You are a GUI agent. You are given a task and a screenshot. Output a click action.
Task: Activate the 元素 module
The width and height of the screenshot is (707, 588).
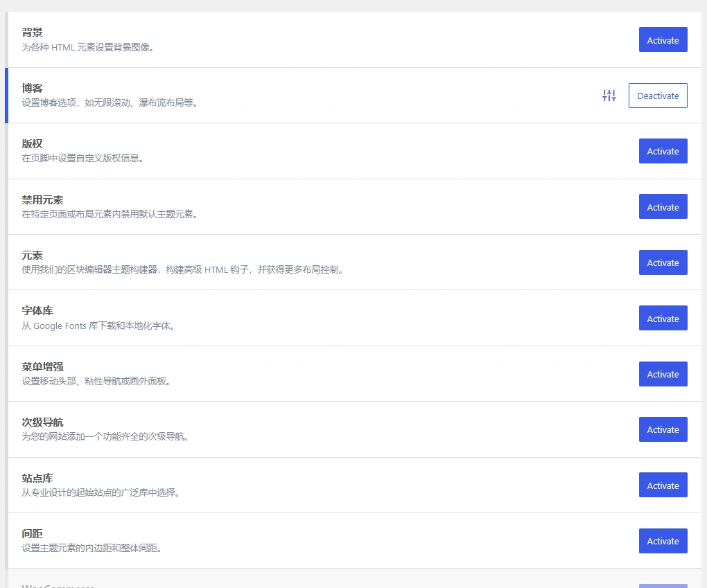(663, 262)
